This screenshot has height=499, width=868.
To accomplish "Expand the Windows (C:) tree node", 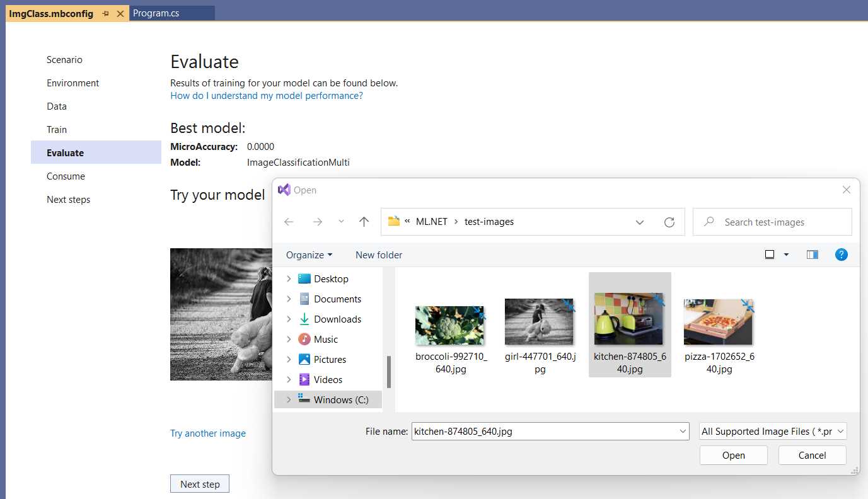I will [289, 399].
